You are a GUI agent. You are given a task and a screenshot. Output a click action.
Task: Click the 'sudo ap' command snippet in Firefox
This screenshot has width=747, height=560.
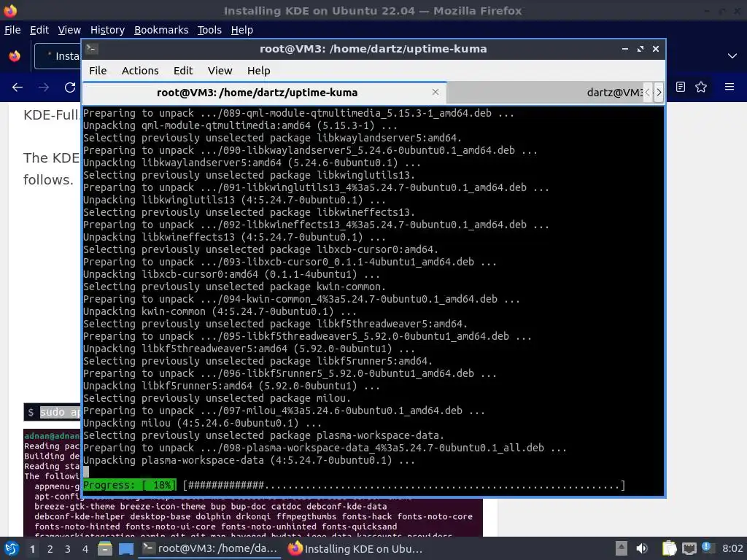(61, 412)
